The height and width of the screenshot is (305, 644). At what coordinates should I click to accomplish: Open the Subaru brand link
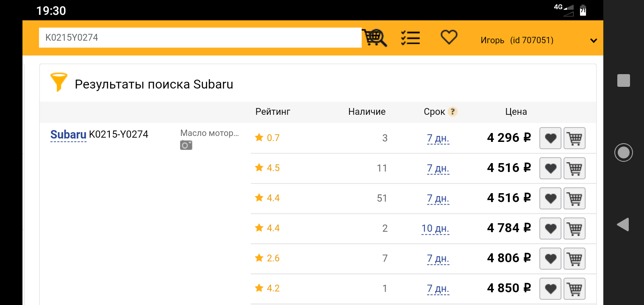[x=68, y=135]
